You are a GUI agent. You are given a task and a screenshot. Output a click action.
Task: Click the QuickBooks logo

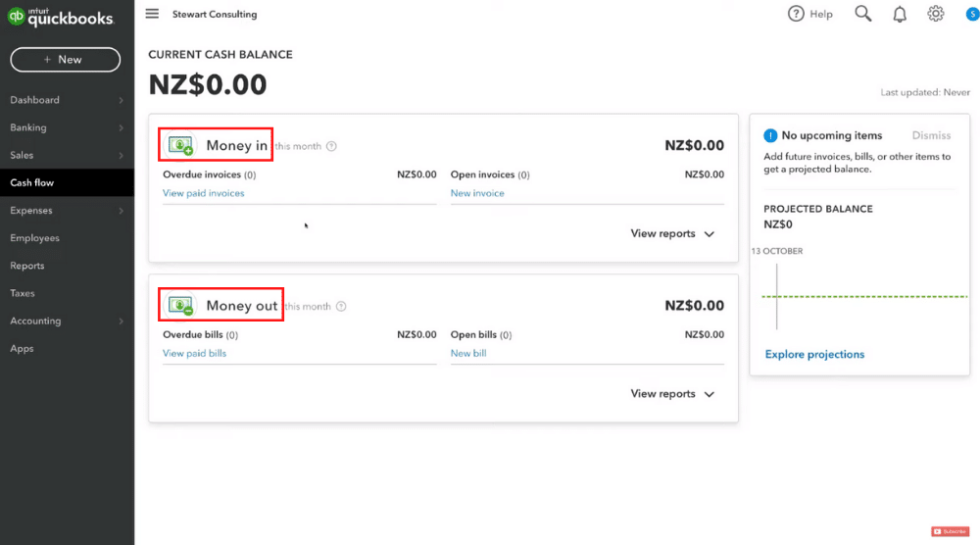click(60, 17)
